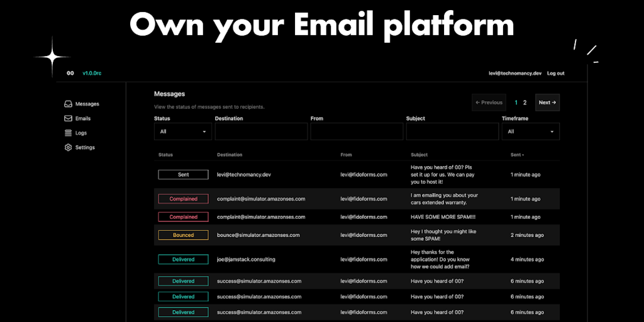
Task: Open the message to joe@jamstack.consulting
Action: pyautogui.click(x=246, y=259)
